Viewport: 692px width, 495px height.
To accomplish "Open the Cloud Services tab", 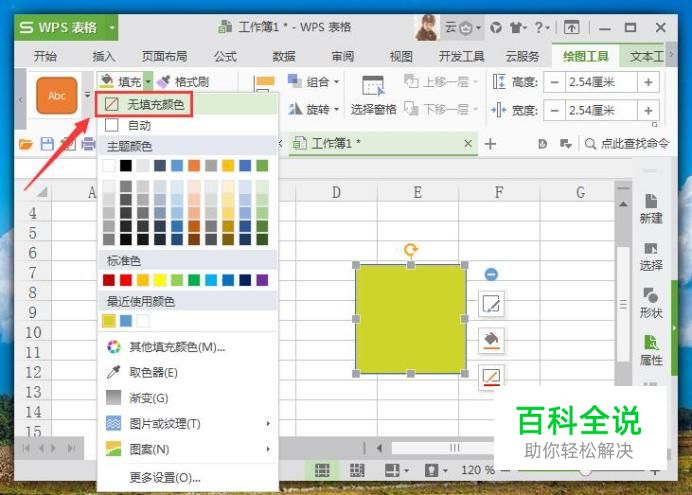I will 522,56.
